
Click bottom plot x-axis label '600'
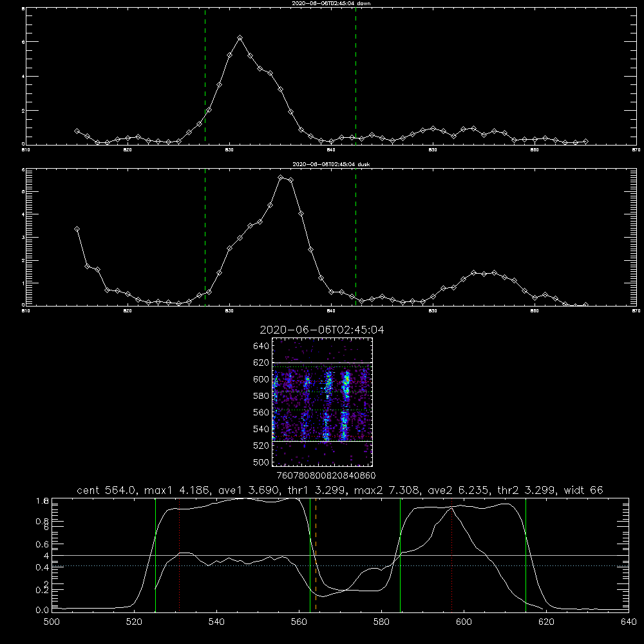coord(464,622)
